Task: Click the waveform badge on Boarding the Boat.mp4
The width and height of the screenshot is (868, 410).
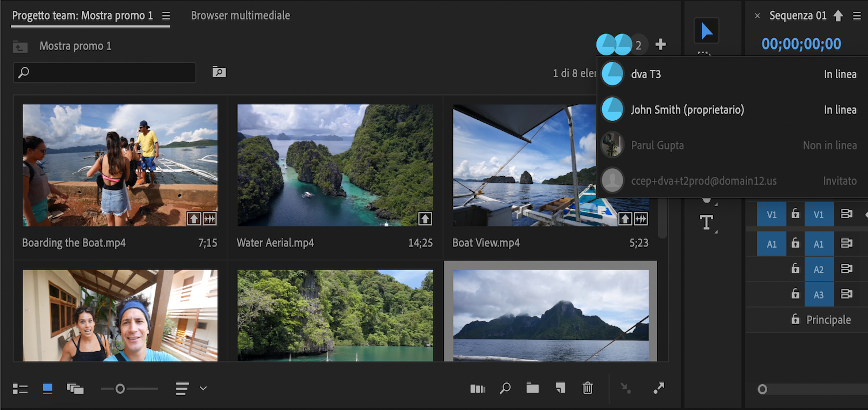Action: pyautogui.click(x=210, y=219)
